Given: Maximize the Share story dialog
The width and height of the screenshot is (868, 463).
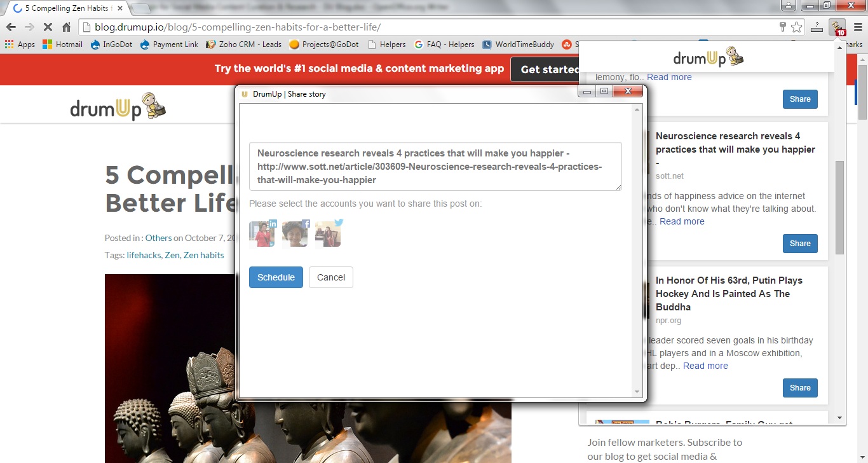Looking at the screenshot, I should click(x=604, y=92).
